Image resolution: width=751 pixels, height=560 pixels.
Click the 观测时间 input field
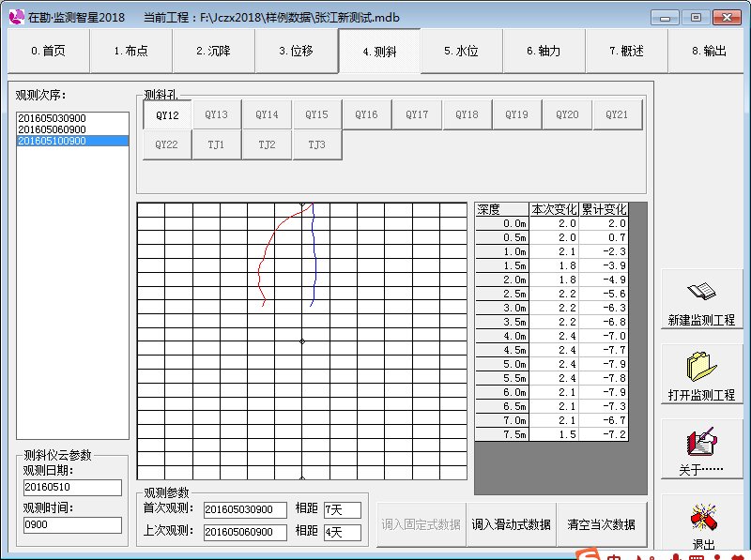click(72, 524)
